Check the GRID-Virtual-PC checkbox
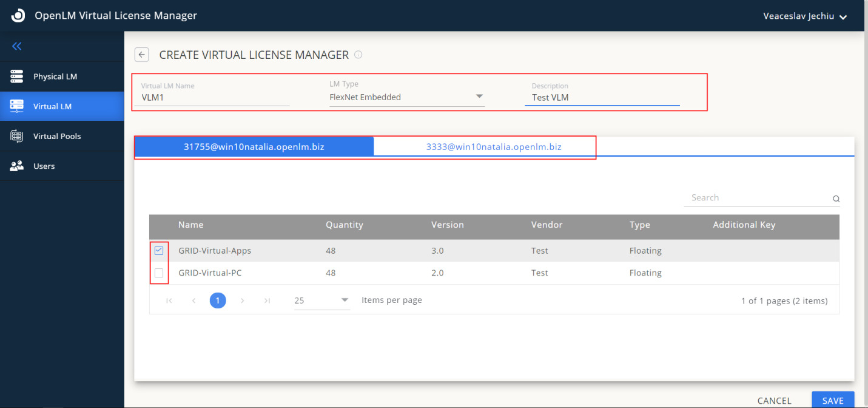Viewport: 868px width, 408px height. 159,273
